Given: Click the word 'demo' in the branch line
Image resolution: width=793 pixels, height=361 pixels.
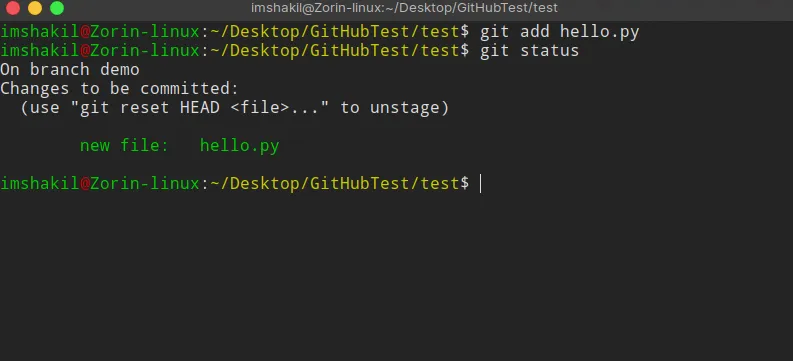Looking at the screenshot, I should coord(120,69).
